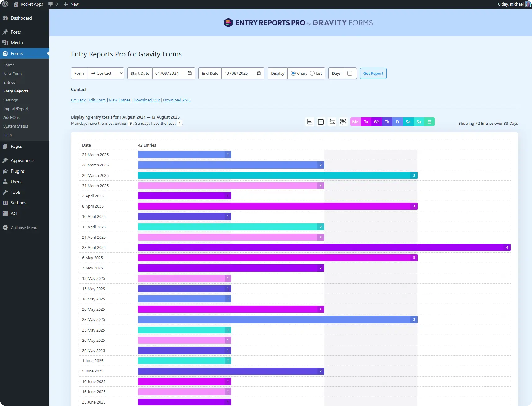The image size is (532, 406).
Task: Open the Form dropdown showing Contact
Action: coord(106,73)
